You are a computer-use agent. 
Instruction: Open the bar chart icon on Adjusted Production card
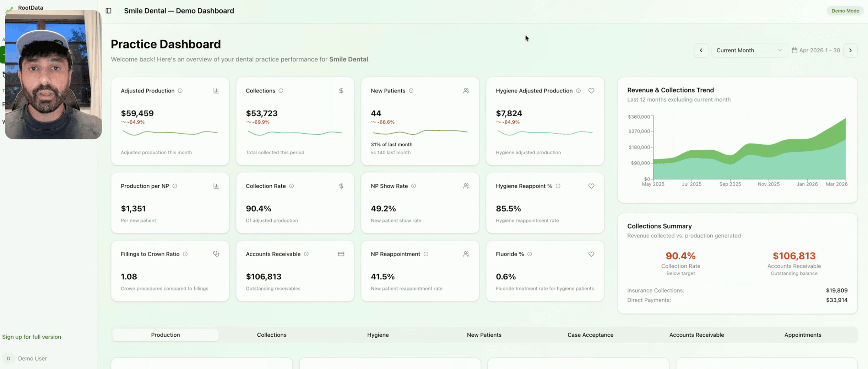216,91
